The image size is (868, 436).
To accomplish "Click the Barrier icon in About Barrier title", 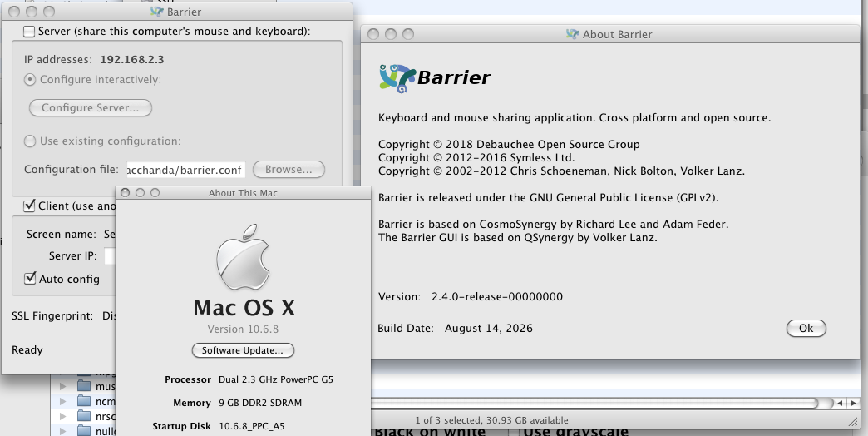I will coord(572,34).
